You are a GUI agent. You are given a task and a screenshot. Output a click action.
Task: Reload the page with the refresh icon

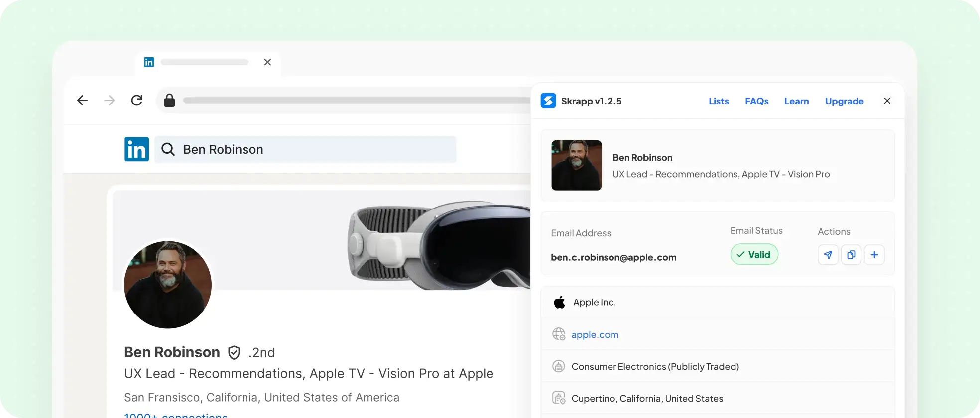137,101
